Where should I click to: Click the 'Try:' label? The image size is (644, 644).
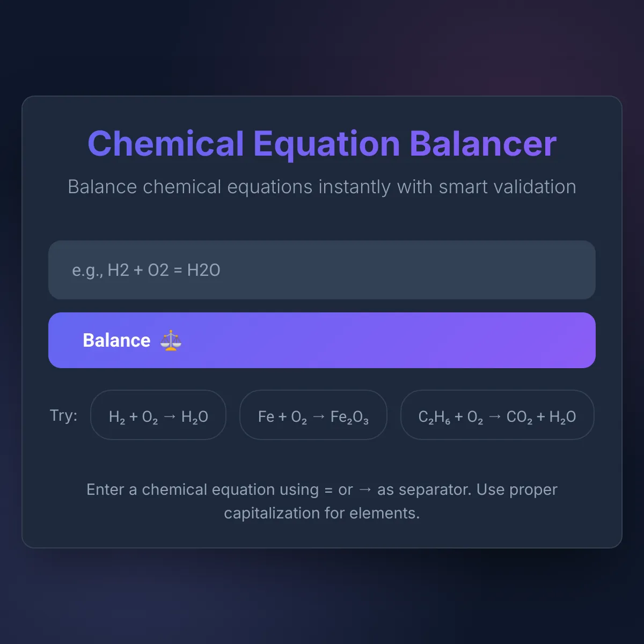63,415
